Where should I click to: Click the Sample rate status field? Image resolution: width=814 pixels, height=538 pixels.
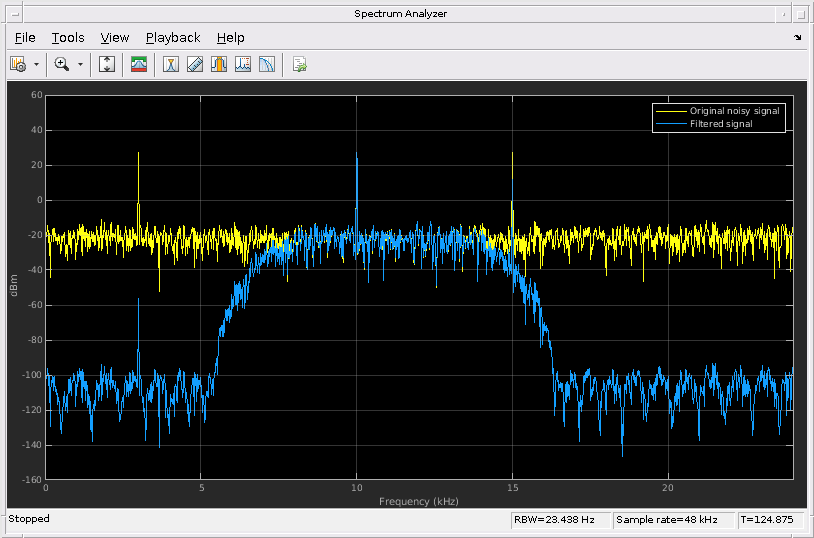(x=671, y=520)
